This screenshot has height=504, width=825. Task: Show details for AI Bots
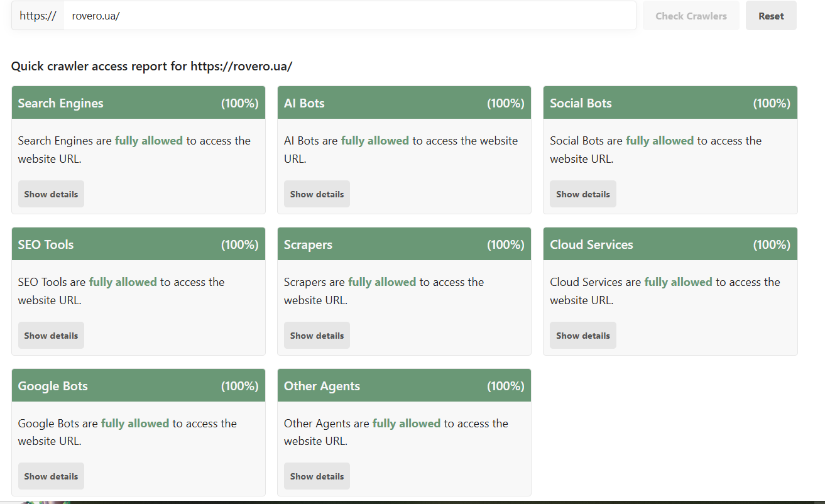pyautogui.click(x=317, y=194)
